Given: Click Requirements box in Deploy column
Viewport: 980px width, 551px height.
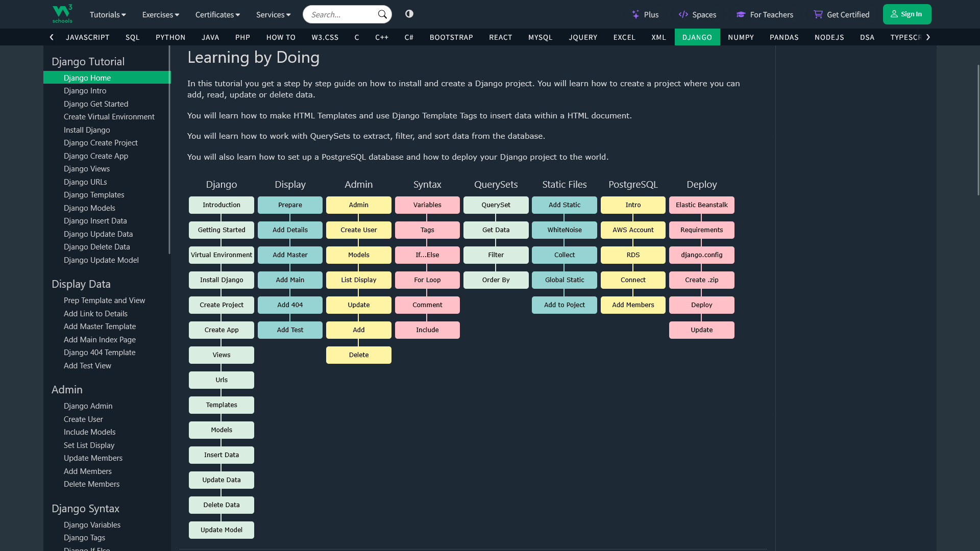Looking at the screenshot, I should (702, 230).
